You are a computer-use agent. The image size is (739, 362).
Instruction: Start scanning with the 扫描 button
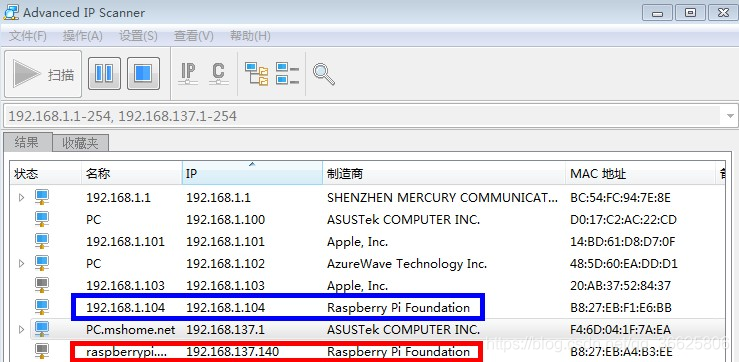click(43, 74)
